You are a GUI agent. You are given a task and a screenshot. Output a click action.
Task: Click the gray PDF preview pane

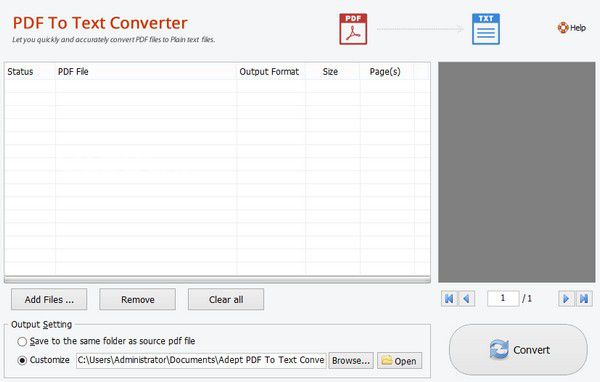[517, 172]
